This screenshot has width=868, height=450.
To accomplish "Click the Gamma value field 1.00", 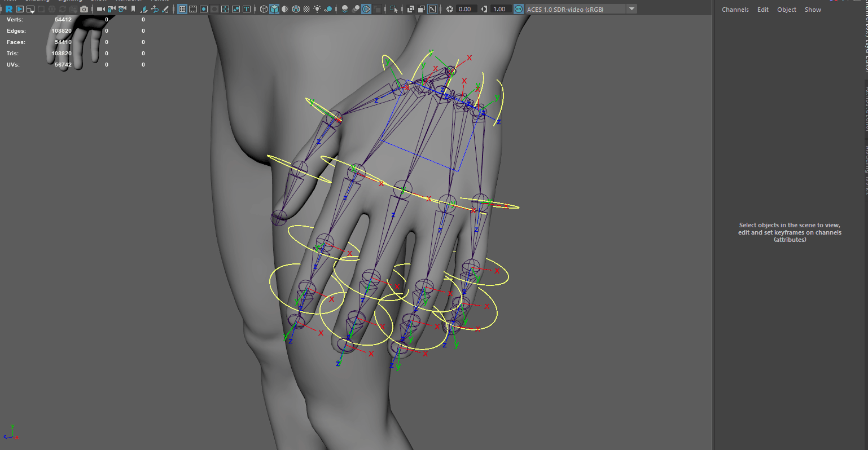I will [x=501, y=9].
